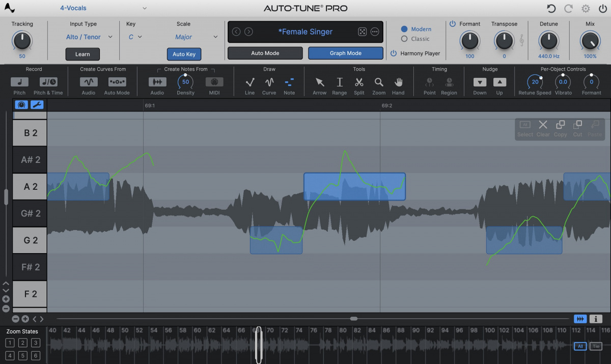This screenshot has width=611, height=364.
Task: Activate the Split tool
Action: tap(359, 83)
